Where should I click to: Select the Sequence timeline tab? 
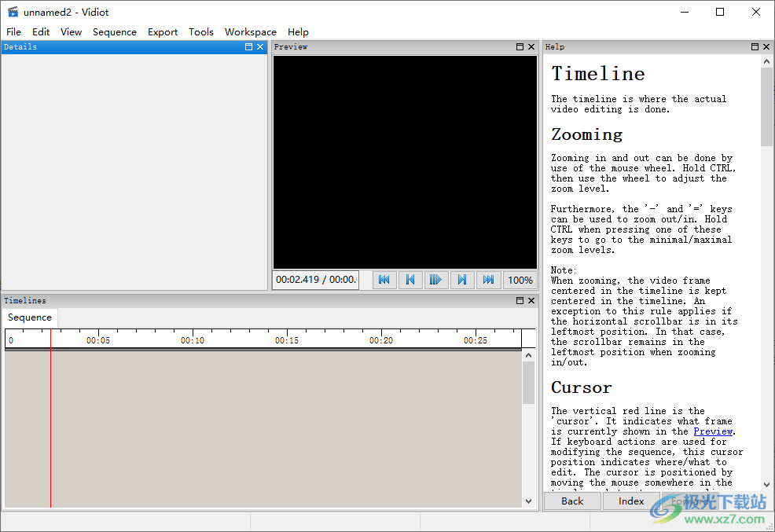(30, 317)
